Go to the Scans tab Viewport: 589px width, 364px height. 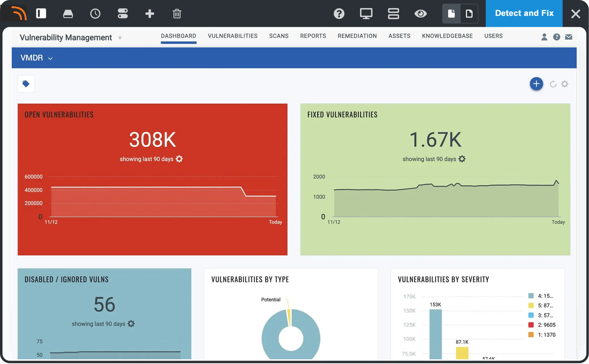tap(279, 36)
